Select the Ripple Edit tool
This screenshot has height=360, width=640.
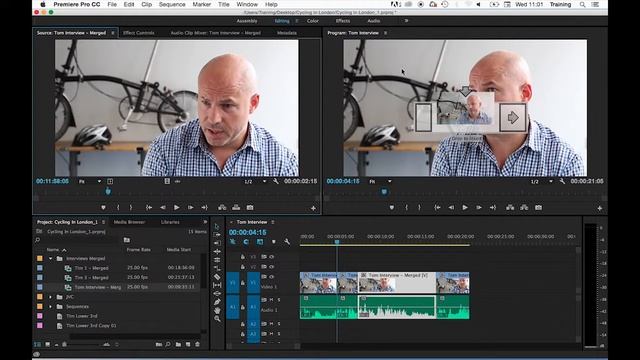217,243
